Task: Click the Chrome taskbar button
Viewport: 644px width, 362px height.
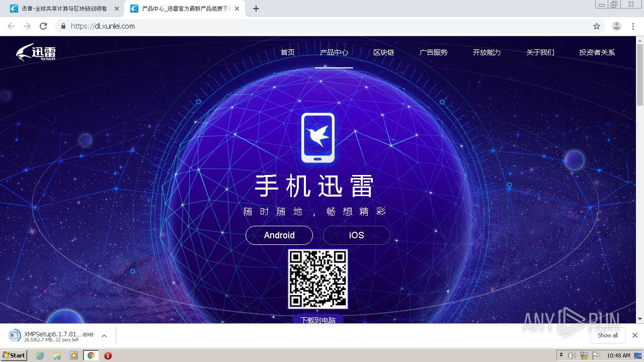Action: click(91, 355)
